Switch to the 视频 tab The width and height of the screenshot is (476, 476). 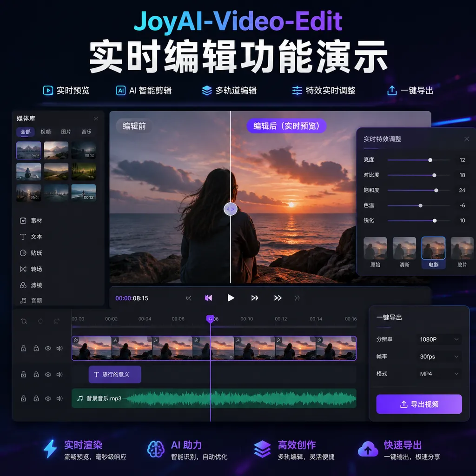pos(46,132)
